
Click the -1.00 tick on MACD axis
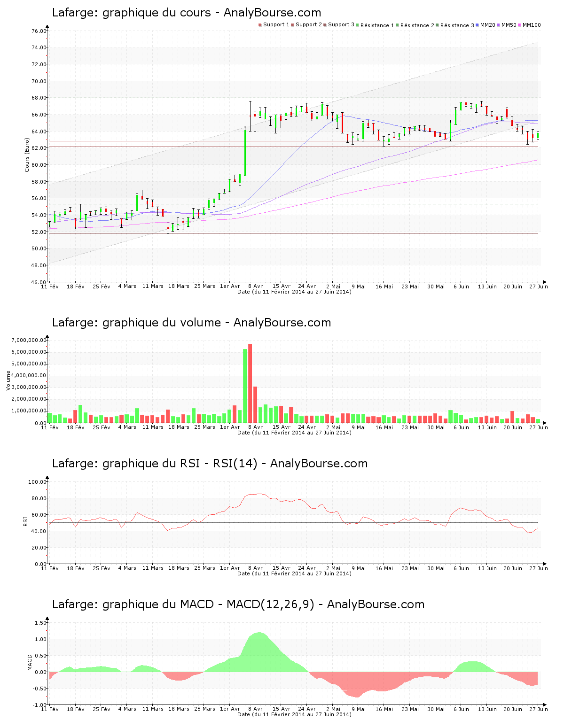[x=39, y=705]
